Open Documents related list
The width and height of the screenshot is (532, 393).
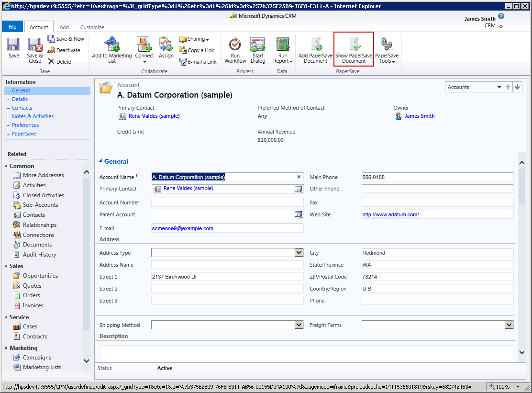point(32,244)
